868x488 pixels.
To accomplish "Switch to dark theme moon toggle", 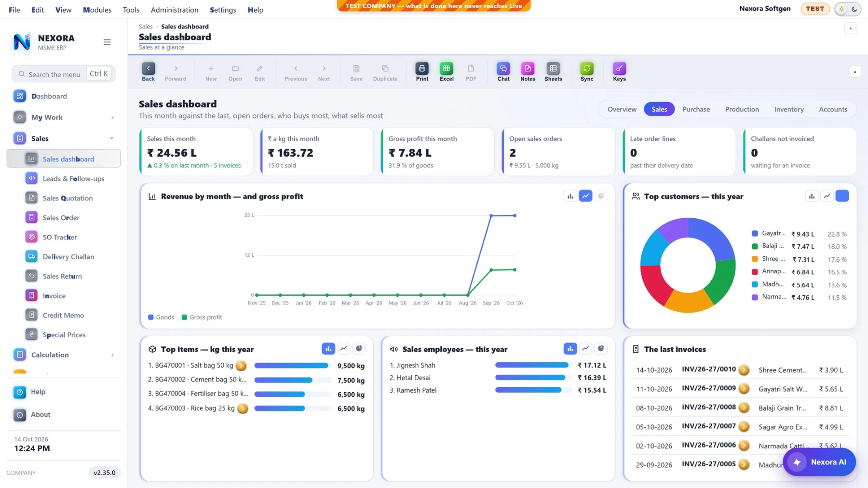I will [854, 9].
